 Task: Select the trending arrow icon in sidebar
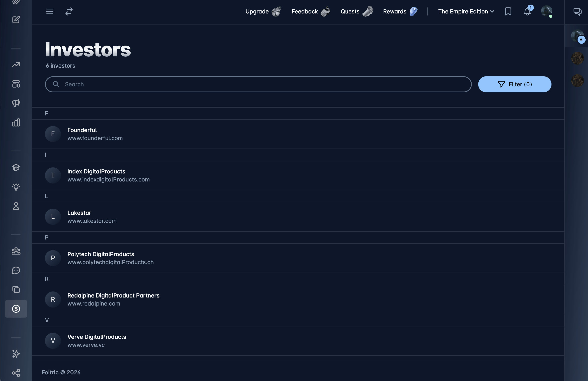click(x=16, y=65)
